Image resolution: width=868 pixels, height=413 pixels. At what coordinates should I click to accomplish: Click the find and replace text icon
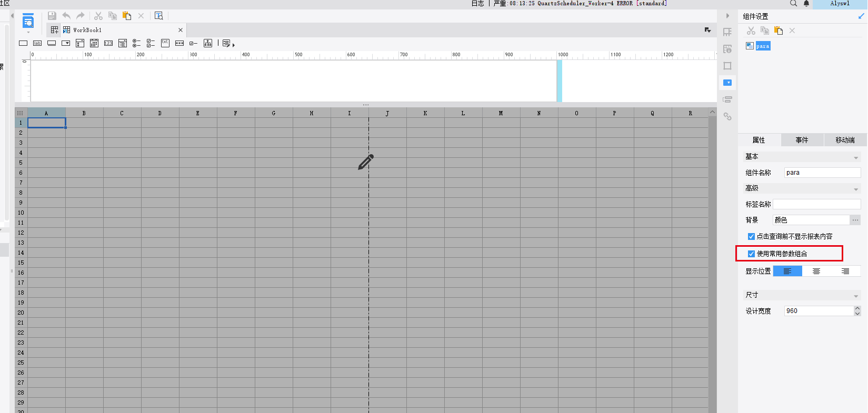point(159,16)
